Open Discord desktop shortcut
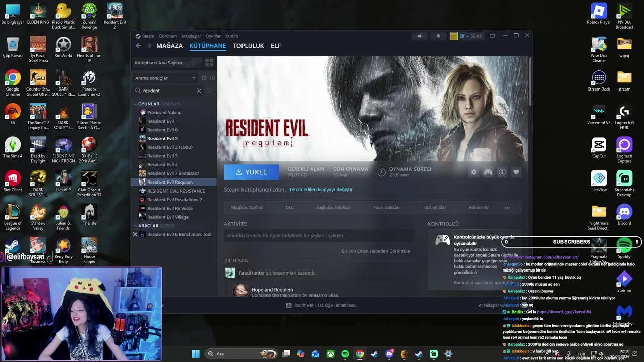 click(624, 215)
